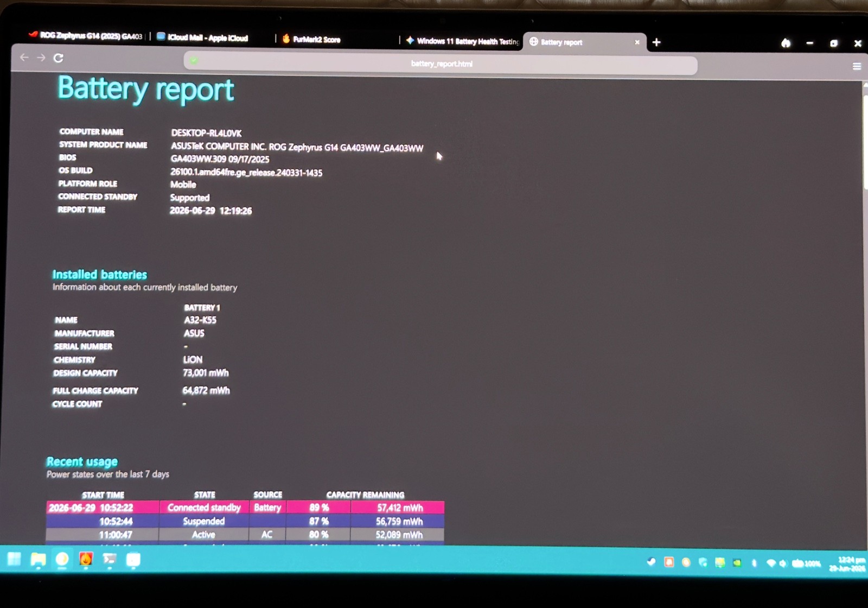
Task: Open FurMark flame app in the taskbar
Action: pos(86,559)
